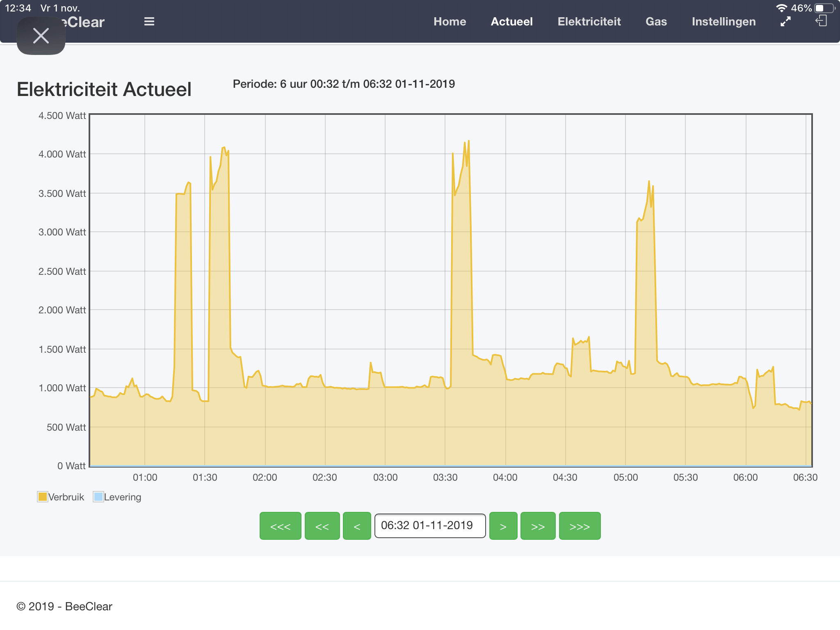Image resolution: width=840 pixels, height=630 pixels.
Task: Tap the Wi-Fi status icon
Action: pos(781,8)
